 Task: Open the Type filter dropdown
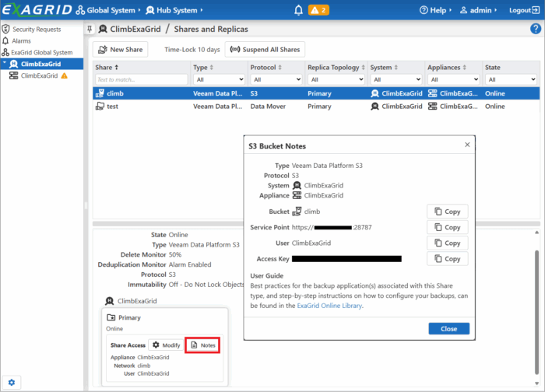coord(219,79)
